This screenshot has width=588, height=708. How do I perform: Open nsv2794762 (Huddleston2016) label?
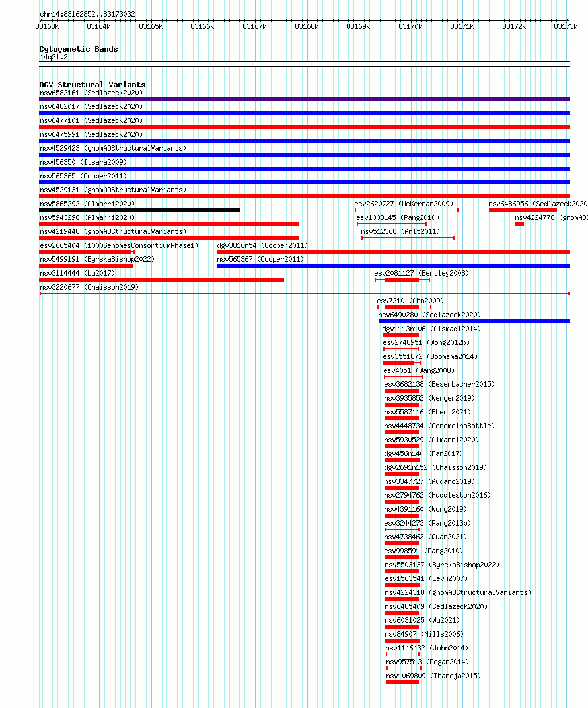(x=437, y=495)
